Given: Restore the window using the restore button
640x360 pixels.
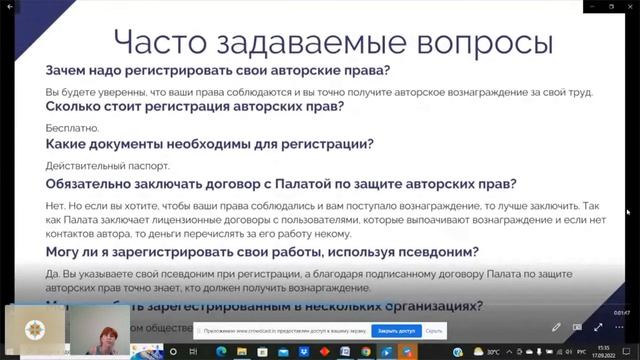Looking at the screenshot, I should click(x=611, y=7).
